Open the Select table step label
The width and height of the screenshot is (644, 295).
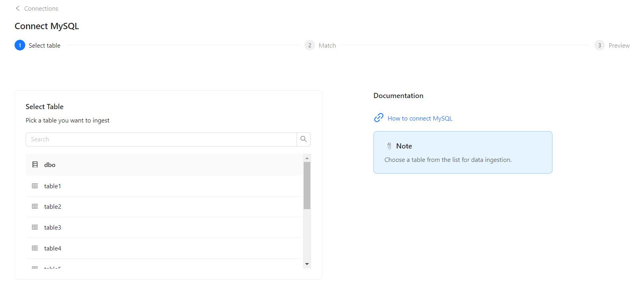pyautogui.click(x=45, y=46)
